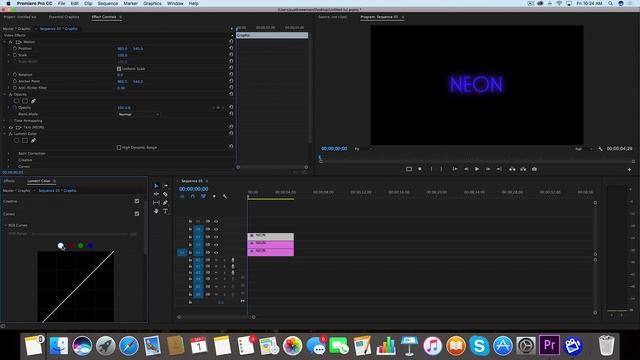640x360 pixels.
Task: Export frame with camera icon
Action: pos(534,169)
